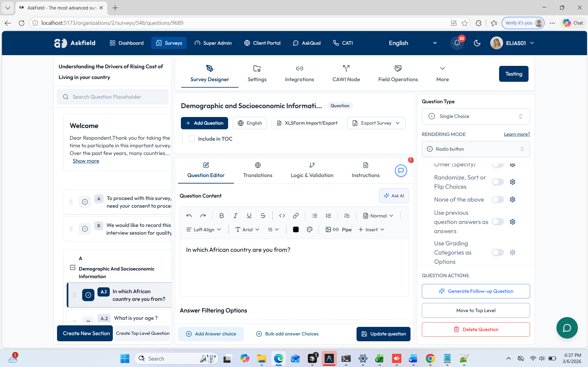Viewport: 588px width, 367px height.
Task: Toggle Randomize, Sort or Flip Choices
Action: (498, 182)
